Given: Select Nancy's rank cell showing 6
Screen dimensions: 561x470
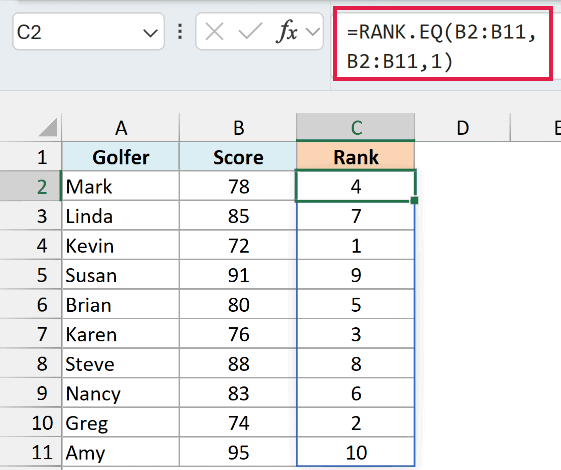Looking at the screenshot, I should coord(356,393).
